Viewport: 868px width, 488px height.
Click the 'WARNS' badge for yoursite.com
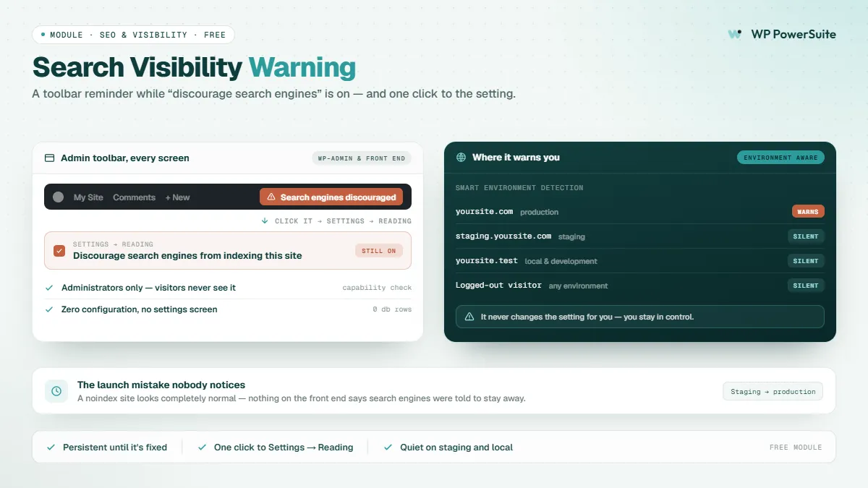(x=808, y=212)
